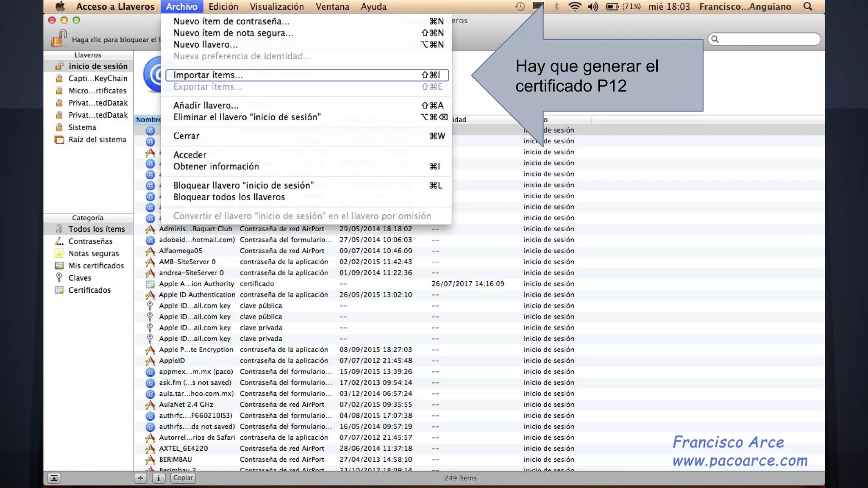Toggle the show keychains button bottom-left
Image resolution: width=868 pixels, height=488 pixels.
(54, 478)
